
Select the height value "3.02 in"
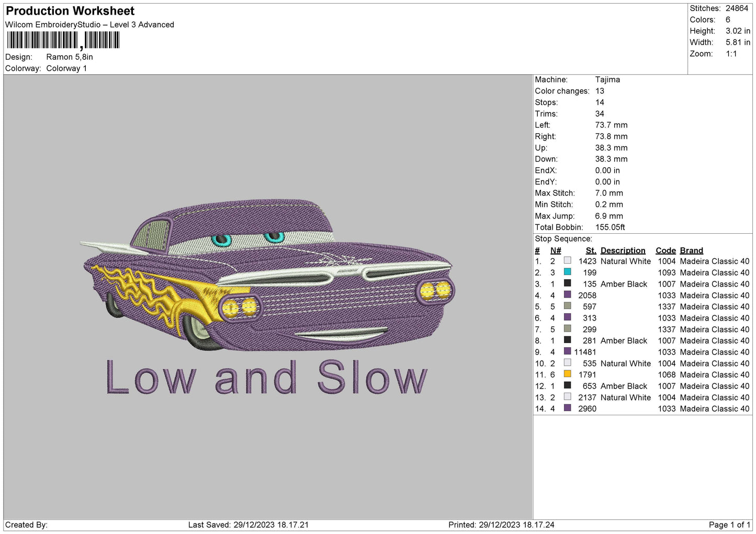click(x=738, y=31)
